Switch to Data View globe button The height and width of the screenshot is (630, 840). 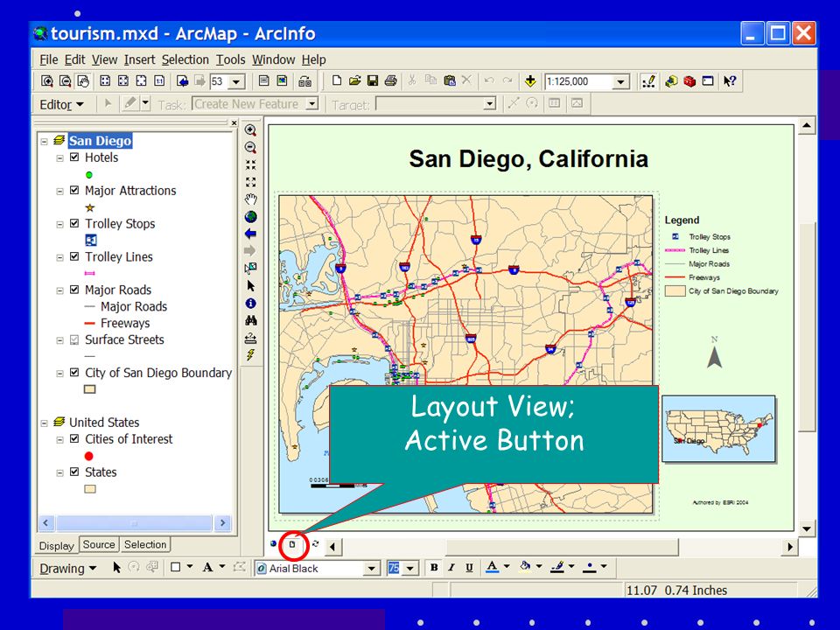[273, 543]
